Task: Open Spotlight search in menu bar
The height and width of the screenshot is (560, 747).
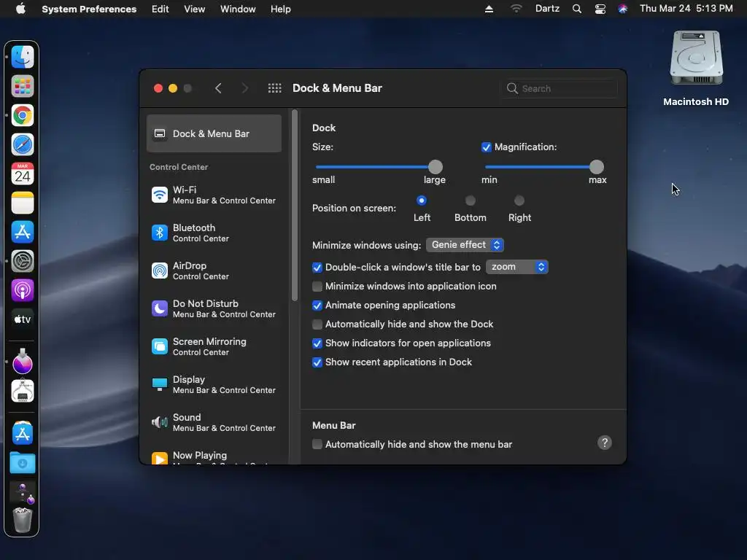Action: coord(577,9)
